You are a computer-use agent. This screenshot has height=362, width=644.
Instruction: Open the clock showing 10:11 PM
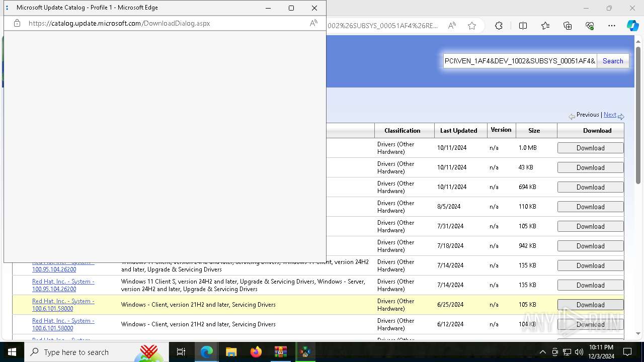click(601, 352)
